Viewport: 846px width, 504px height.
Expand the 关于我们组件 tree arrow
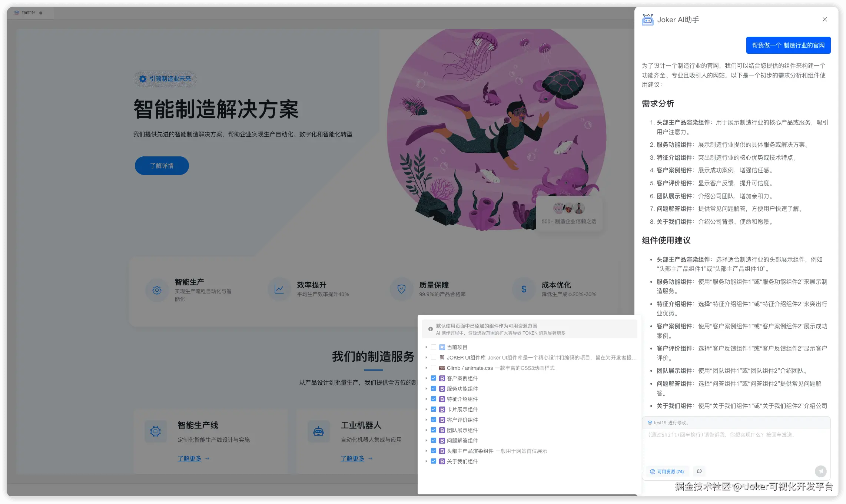coord(427,461)
